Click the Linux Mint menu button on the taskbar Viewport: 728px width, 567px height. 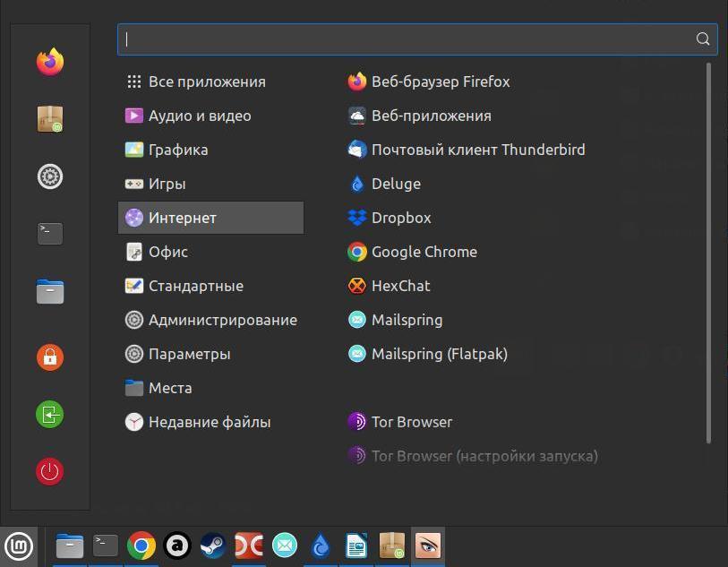(x=19, y=545)
